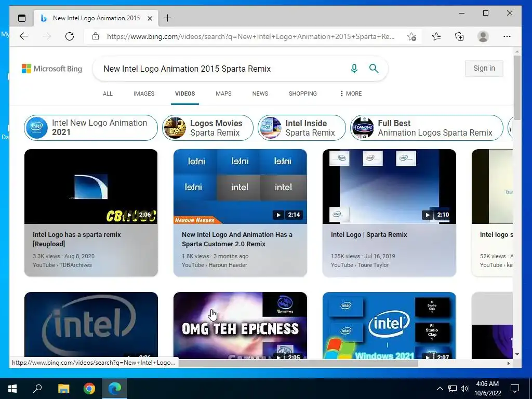Viewport: 532px width, 399px height.
Task: Open the taskbar clock showing 4:06 AM
Action: point(487,389)
